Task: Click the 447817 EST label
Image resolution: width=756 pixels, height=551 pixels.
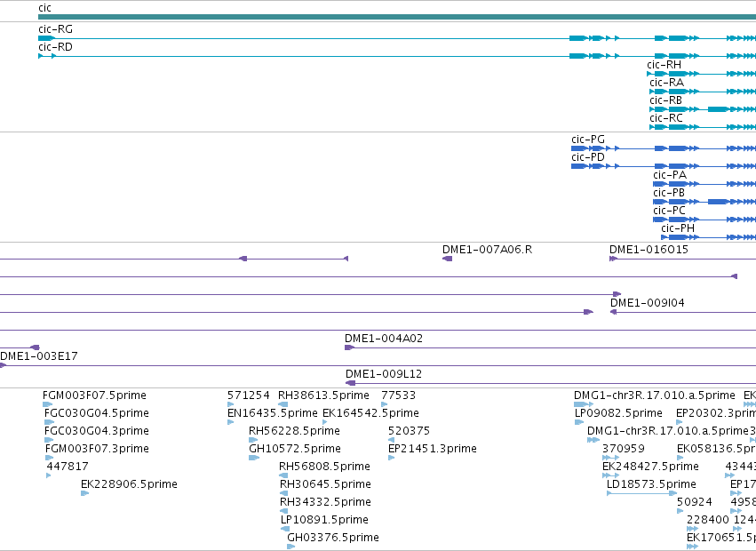Action: coord(68,467)
